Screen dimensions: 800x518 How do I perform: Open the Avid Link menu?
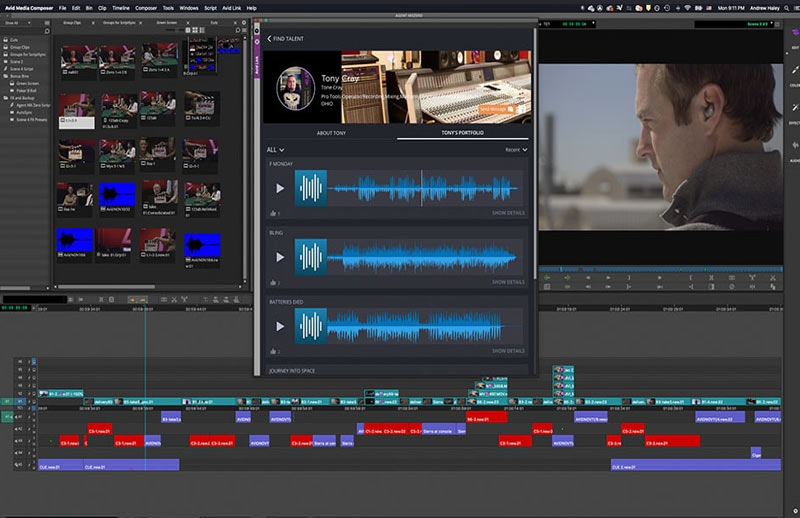232,8
